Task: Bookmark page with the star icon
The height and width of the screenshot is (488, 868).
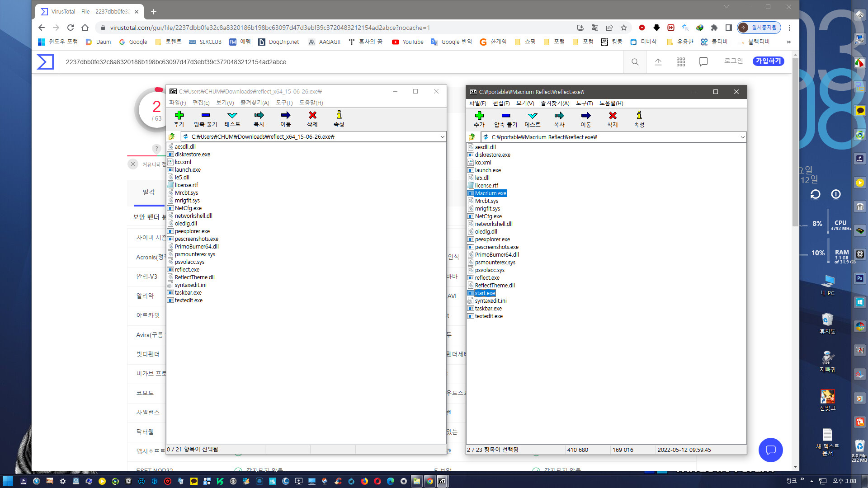Action: [x=624, y=28]
